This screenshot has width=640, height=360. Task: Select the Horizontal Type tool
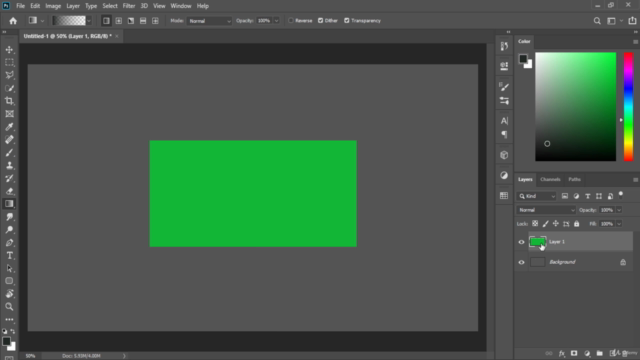tap(9, 256)
